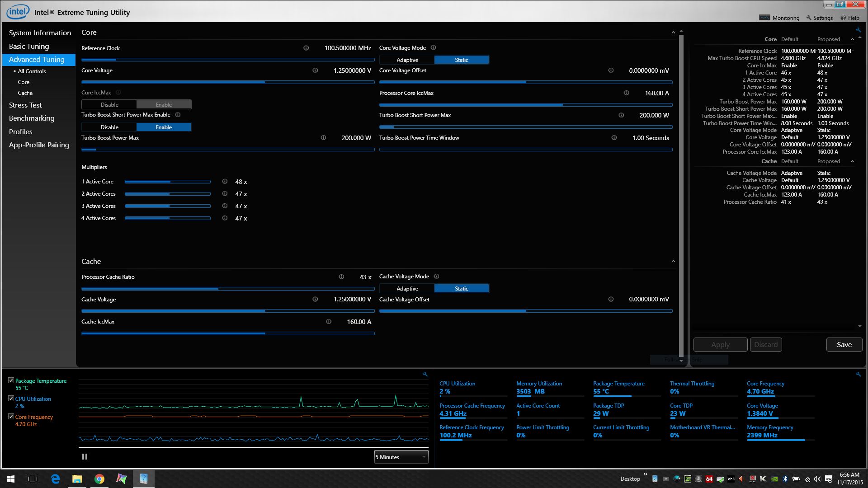Launch Microsoft Edge from taskbar
This screenshot has width=868, height=488.
coord(55,479)
